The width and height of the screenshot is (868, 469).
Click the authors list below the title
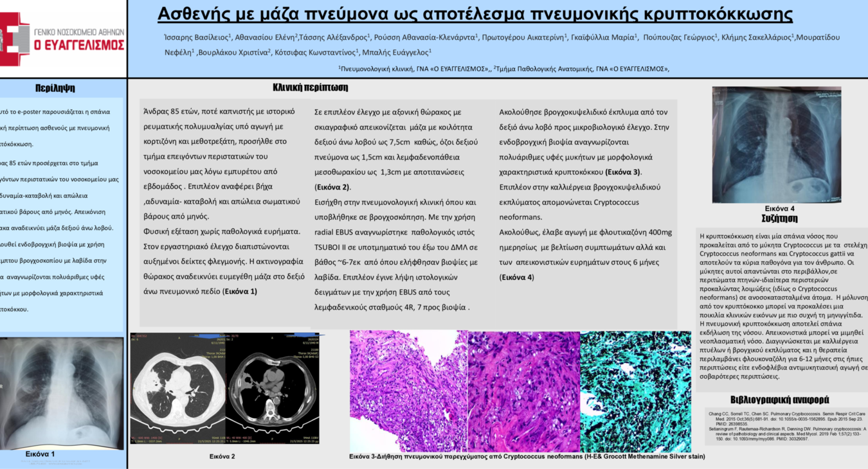[x=500, y=45]
